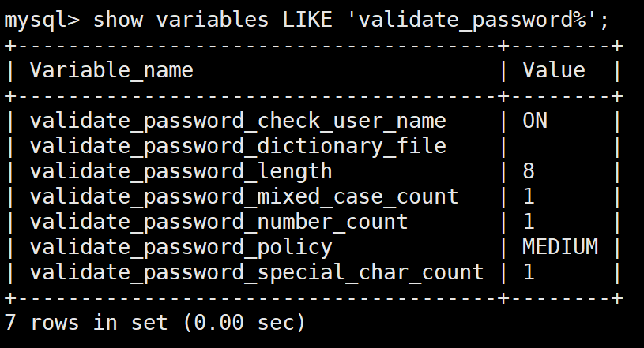Click the mysql> prompt text
Screen dimensions: 644x348
coord(41,20)
